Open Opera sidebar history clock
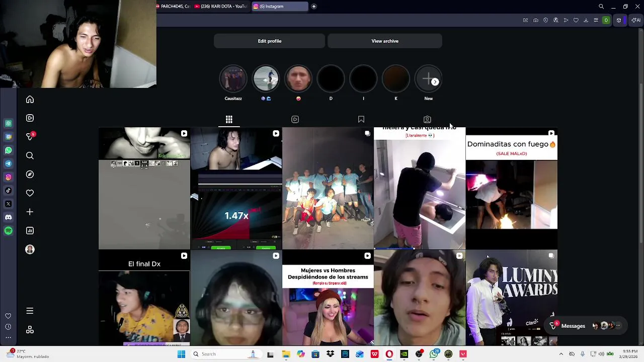Screen dimensions: 644x362 pyautogui.click(x=8, y=327)
